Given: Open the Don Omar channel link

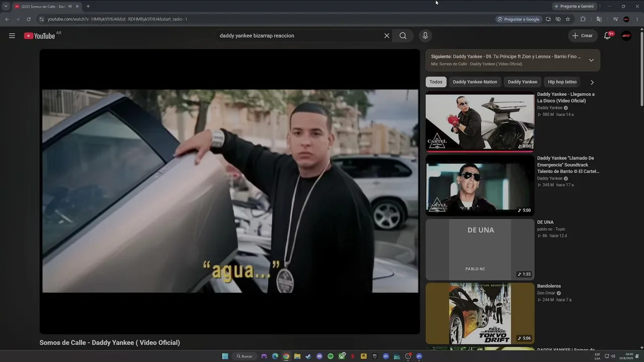Looking at the screenshot, I should pos(546,293).
